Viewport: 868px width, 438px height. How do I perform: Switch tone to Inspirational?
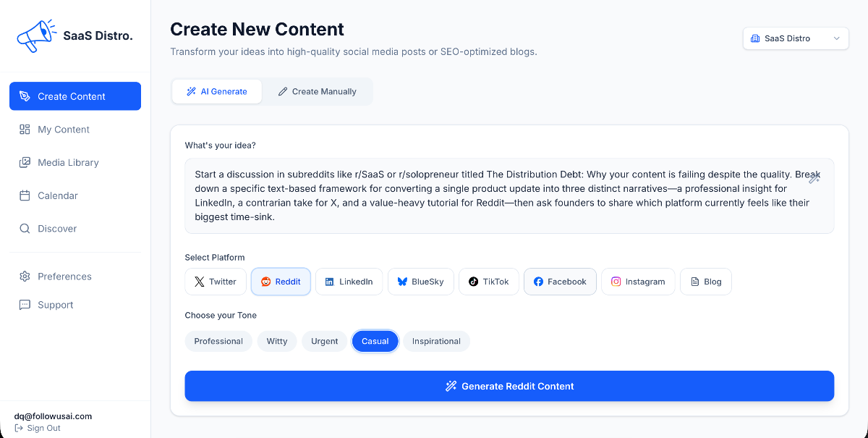(x=436, y=340)
